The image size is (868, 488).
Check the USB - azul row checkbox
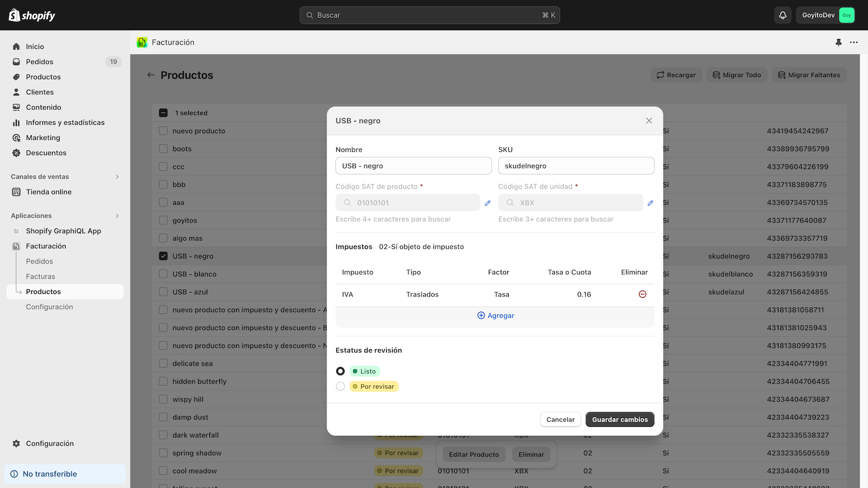pos(163,292)
